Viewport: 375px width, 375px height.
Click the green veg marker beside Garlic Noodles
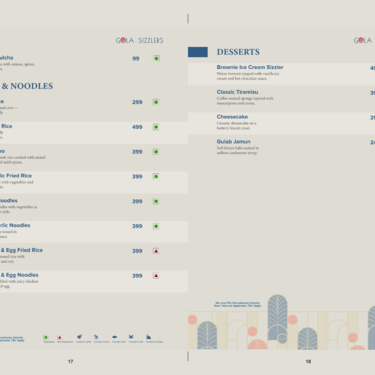[x=156, y=226]
